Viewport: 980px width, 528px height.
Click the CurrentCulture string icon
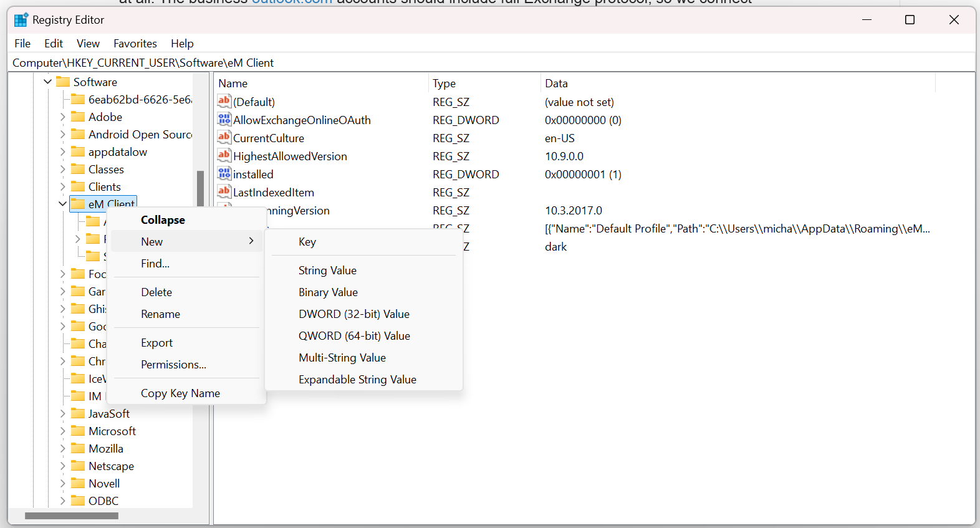click(224, 137)
